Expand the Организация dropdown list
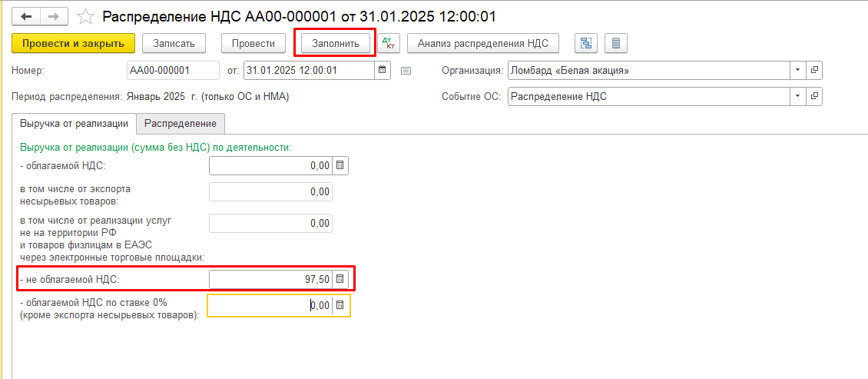 point(797,71)
